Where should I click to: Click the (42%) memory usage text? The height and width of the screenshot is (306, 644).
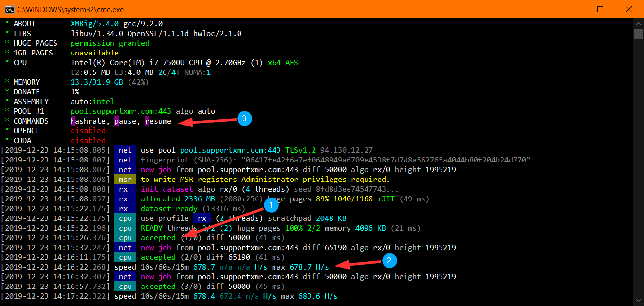pyautogui.click(x=138, y=82)
